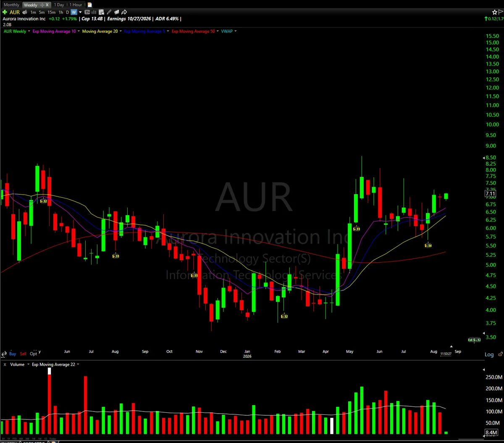The width and height of the screenshot is (504, 443).
Task: Click the earnings marker under the February candle
Action: pyautogui.click(x=284, y=316)
